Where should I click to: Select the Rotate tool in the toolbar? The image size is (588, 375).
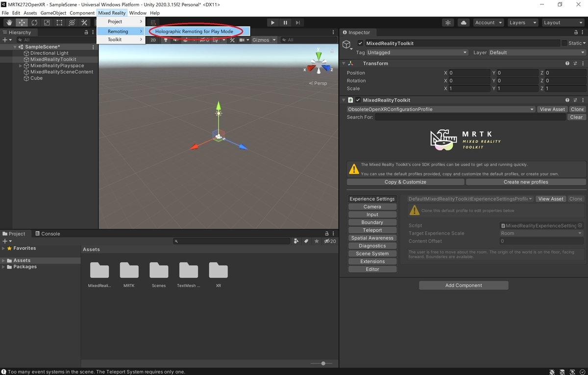click(x=34, y=23)
